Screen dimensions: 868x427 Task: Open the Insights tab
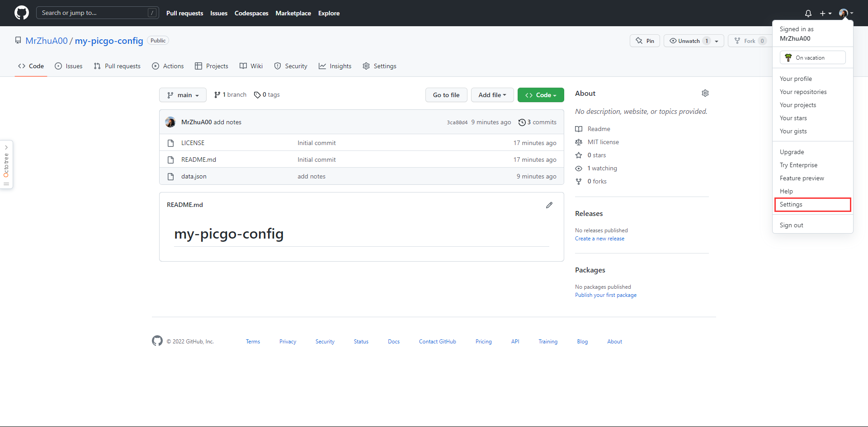pyautogui.click(x=335, y=66)
